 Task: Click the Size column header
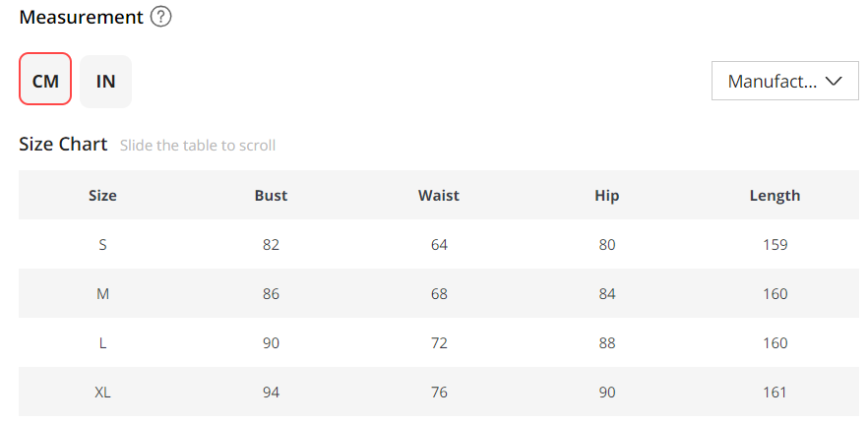coord(102,195)
